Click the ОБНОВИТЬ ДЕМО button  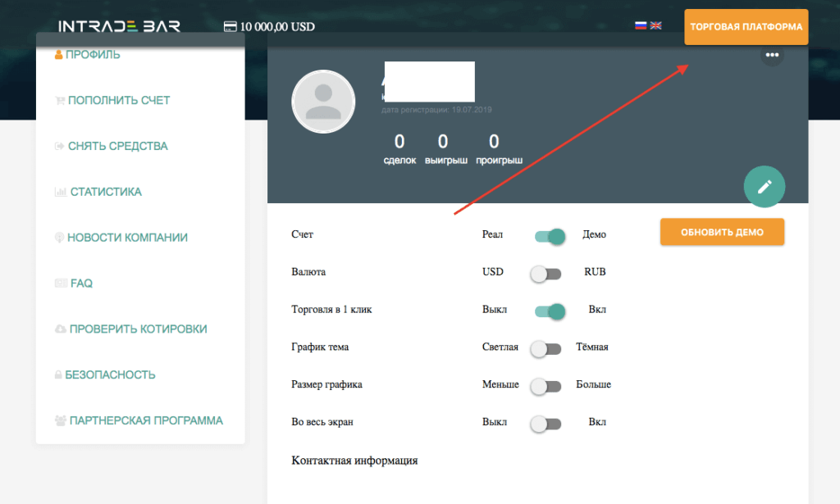722,232
